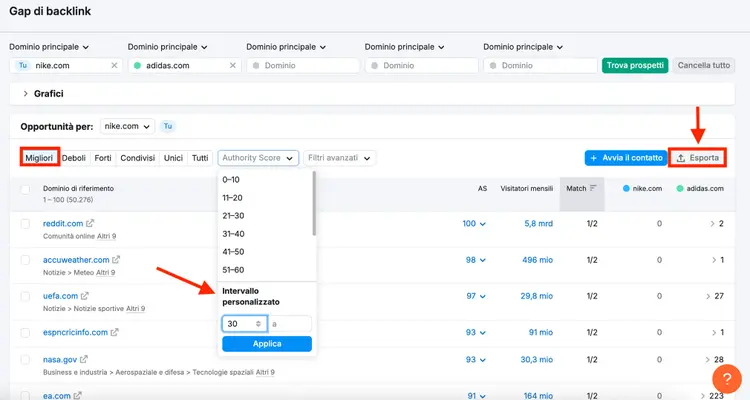Open the reddit.com domain link
This screenshot has width=750, height=400.
(63, 223)
